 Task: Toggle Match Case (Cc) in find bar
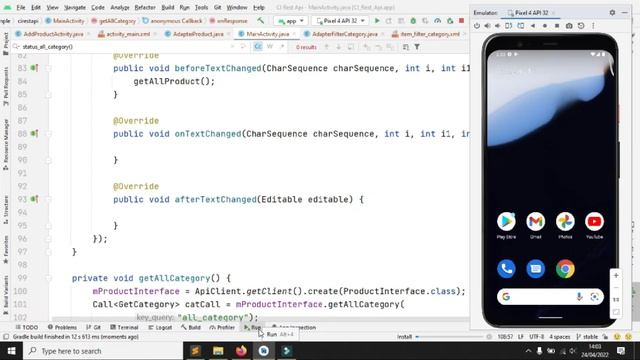pos(258,47)
